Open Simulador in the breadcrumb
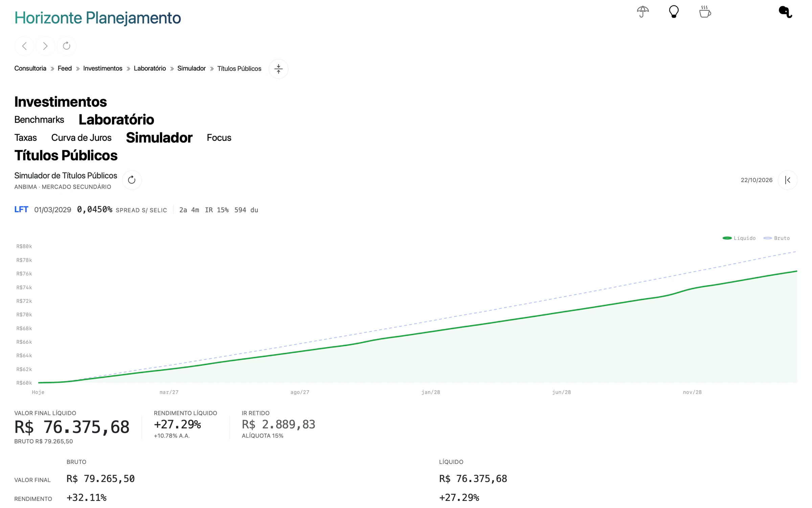This screenshot has height=508, width=812. [191, 68]
